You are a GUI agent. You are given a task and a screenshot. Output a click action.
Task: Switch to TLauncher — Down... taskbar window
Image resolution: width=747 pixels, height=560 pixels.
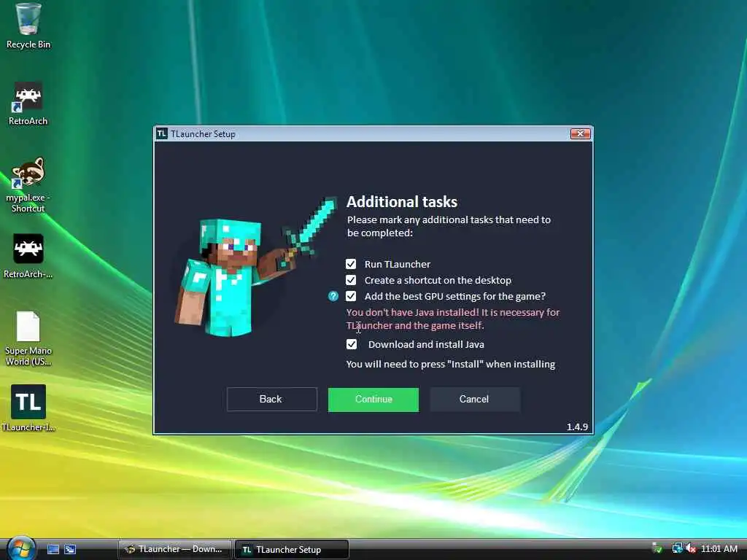tap(175, 549)
